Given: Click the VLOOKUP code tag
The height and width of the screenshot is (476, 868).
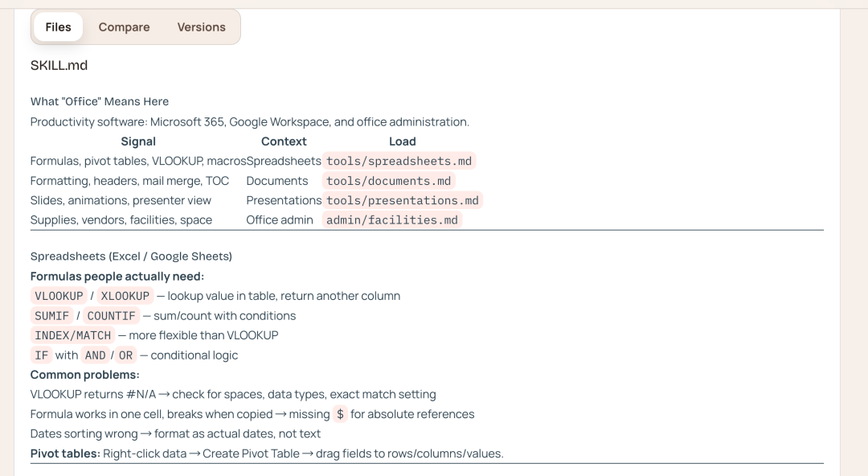Looking at the screenshot, I should (x=59, y=296).
